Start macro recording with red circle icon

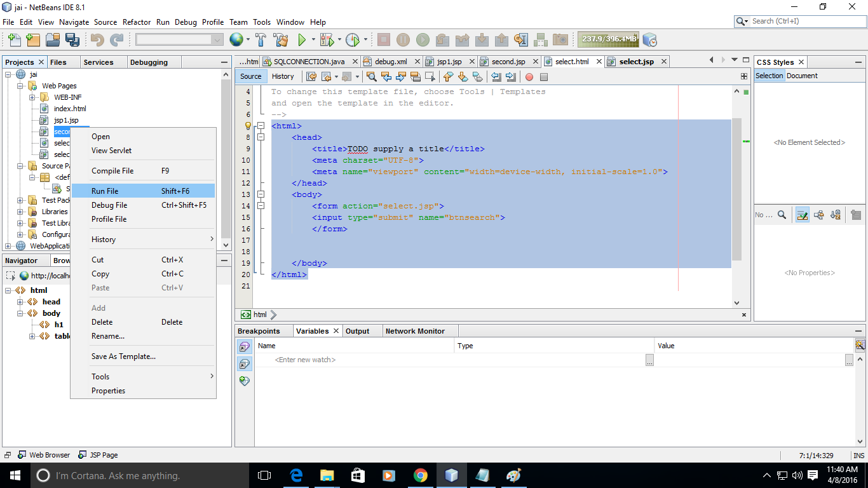pos(529,77)
